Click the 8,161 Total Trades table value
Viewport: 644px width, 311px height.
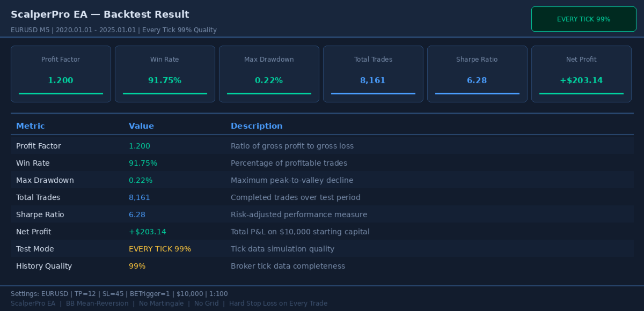[140, 197]
